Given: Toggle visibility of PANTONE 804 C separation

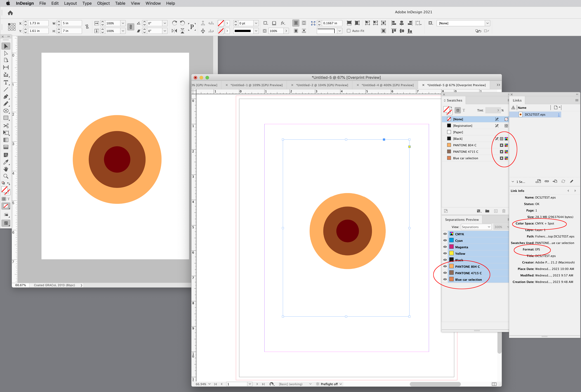Looking at the screenshot, I should (445, 266).
